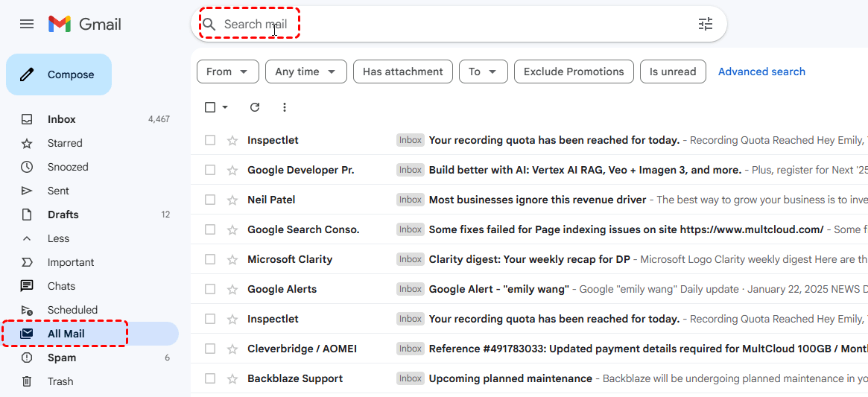
Task: Click the search options filter icon
Action: (x=705, y=24)
